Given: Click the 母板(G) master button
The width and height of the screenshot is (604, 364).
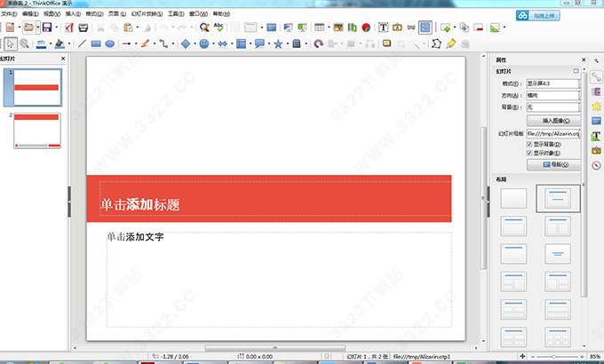Looking at the screenshot, I should (553, 164).
